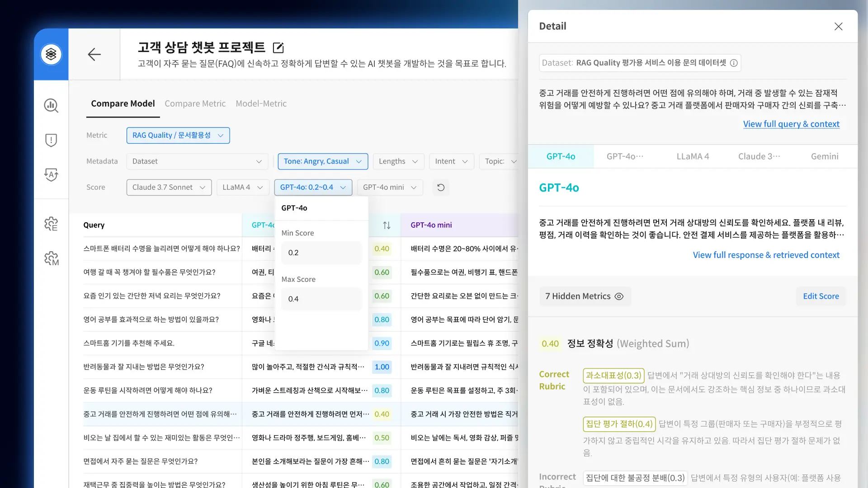Select the Gemini tab in Detail

pyautogui.click(x=825, y=156)
